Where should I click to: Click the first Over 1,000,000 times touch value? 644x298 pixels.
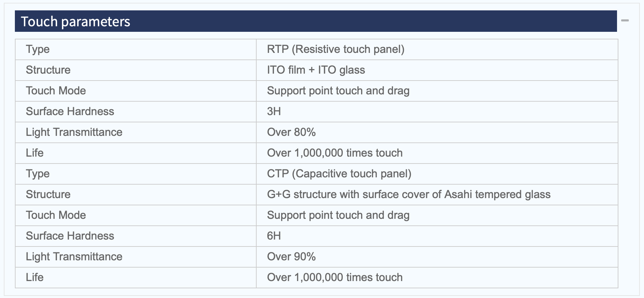point(335,153)
